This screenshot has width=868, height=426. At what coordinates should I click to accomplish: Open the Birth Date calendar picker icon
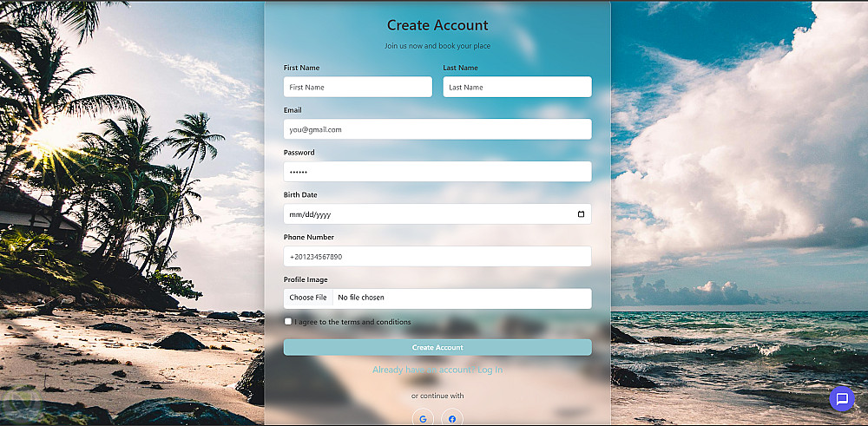[581, 214]
